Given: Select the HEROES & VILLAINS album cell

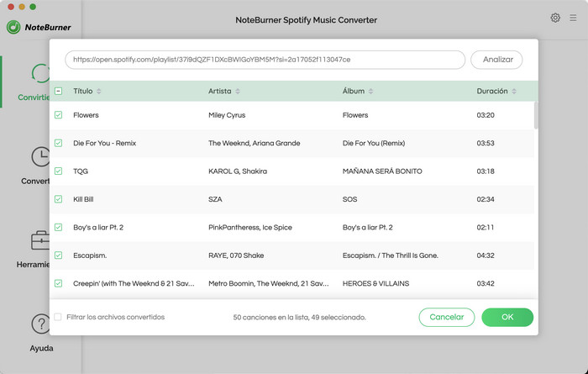Looking at the screenshot, I should pos(375,283).
